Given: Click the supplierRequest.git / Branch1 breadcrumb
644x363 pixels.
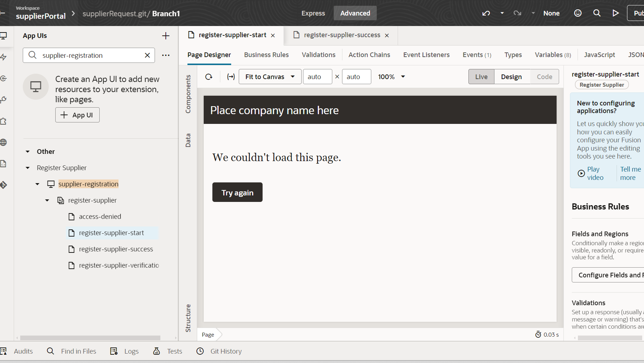Looking at the screenshot, I should (131, 14).
